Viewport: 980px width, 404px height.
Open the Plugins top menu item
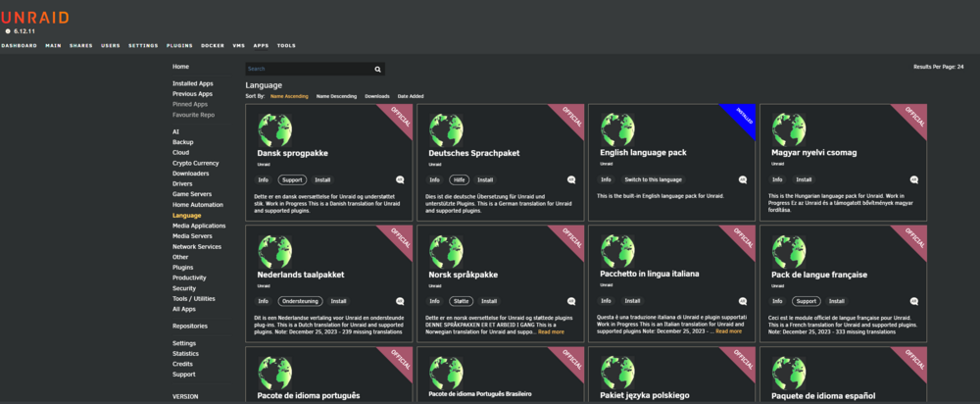(x=179, y=46)
